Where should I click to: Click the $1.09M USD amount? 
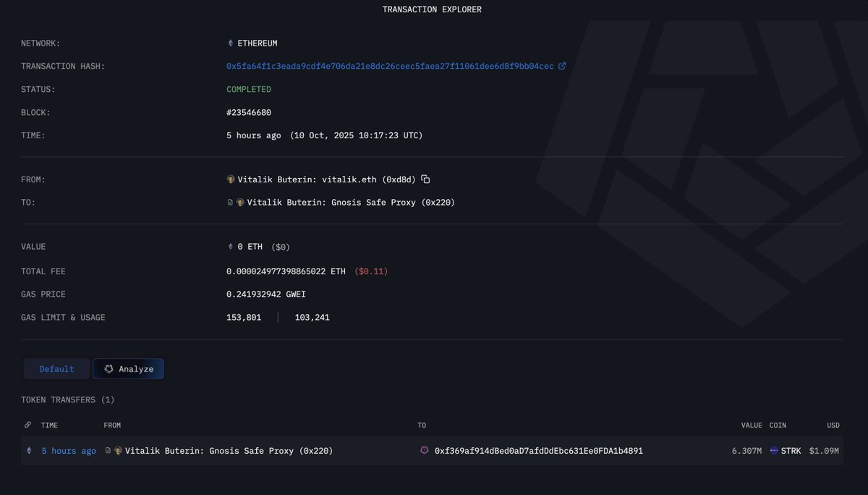tap(824, 451)
